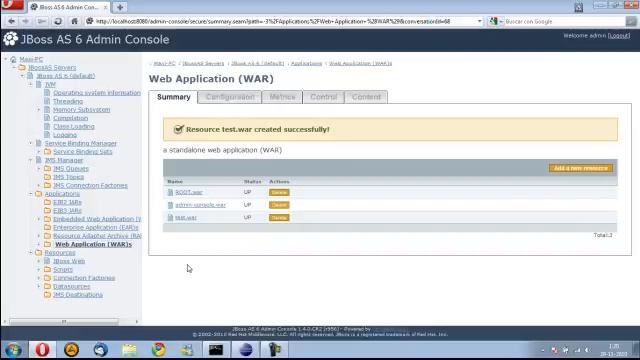Switch to the Control tab

tap(324, 97)
